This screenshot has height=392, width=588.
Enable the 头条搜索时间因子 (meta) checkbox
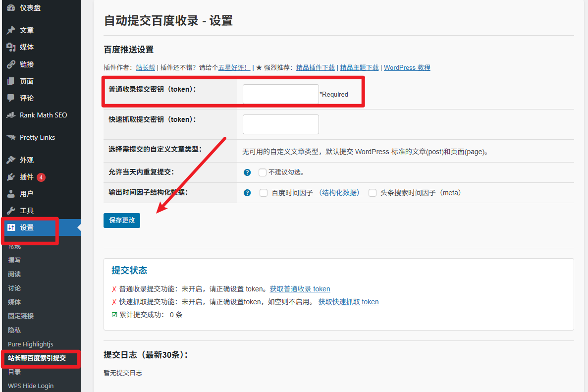[x=373, y=193]
